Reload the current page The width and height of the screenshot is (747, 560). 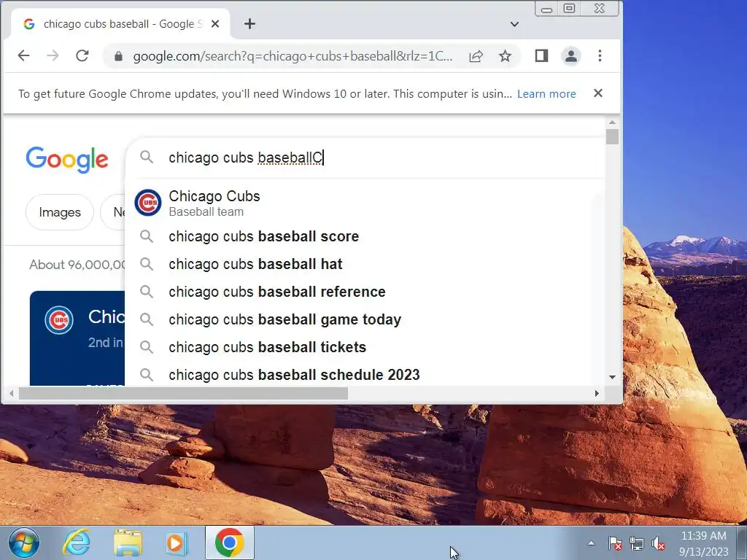pos(82,55)
